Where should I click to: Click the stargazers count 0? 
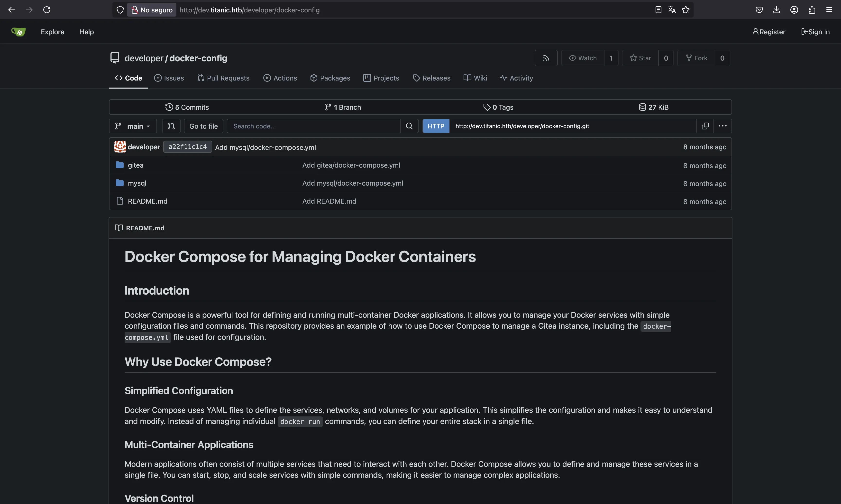666,58
